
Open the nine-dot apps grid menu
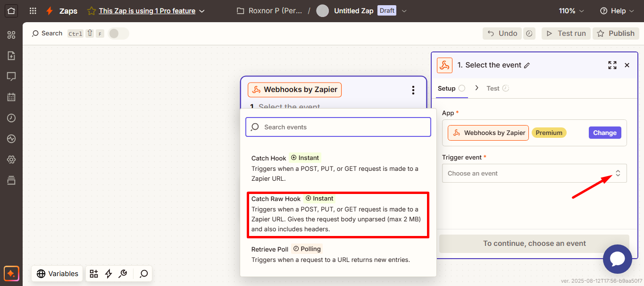point(33,11)
